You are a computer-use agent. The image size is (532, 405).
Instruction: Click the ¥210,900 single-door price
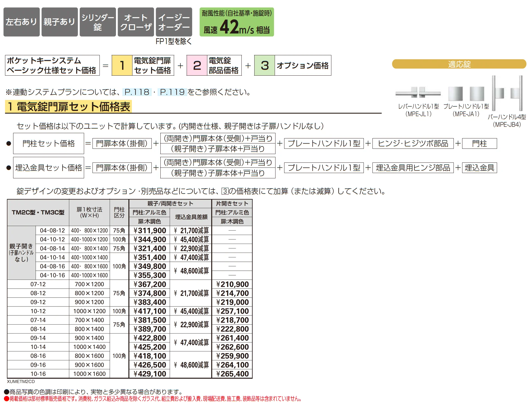(232, 284)
